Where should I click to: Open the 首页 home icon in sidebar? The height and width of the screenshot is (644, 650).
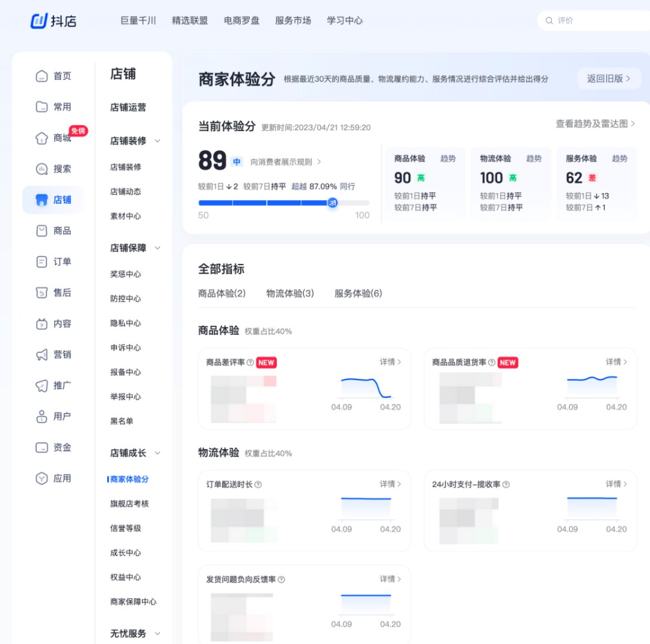point(41,76)
